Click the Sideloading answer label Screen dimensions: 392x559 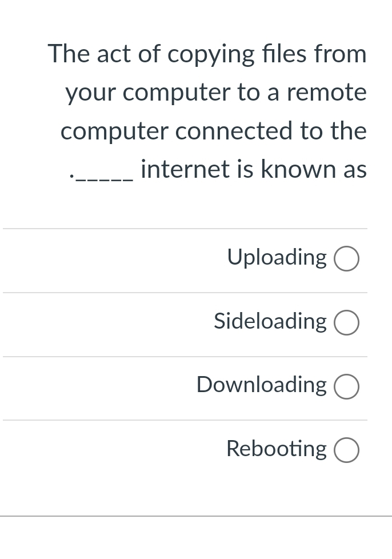click(x=270, y=321)
